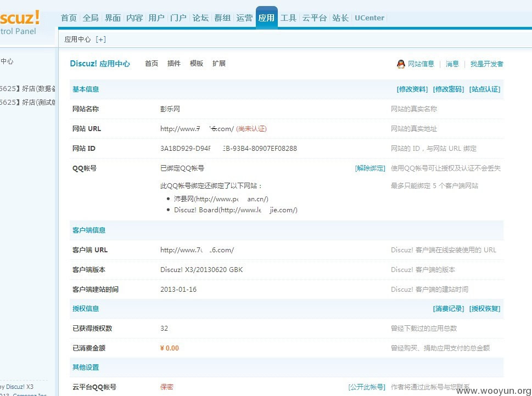
Task: Click the 我是开发者 link
Action: click(x=487, y=64)
